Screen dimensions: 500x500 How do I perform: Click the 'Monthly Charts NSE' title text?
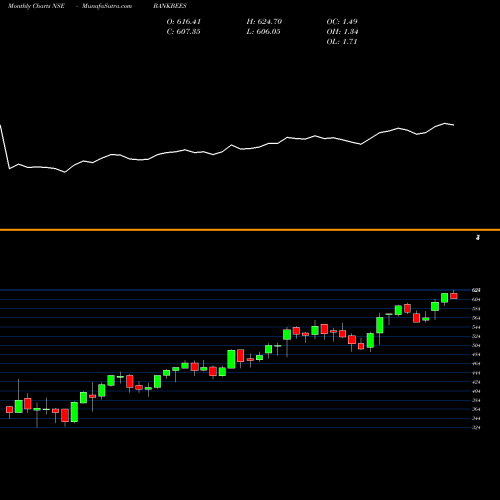pos(36,6)
